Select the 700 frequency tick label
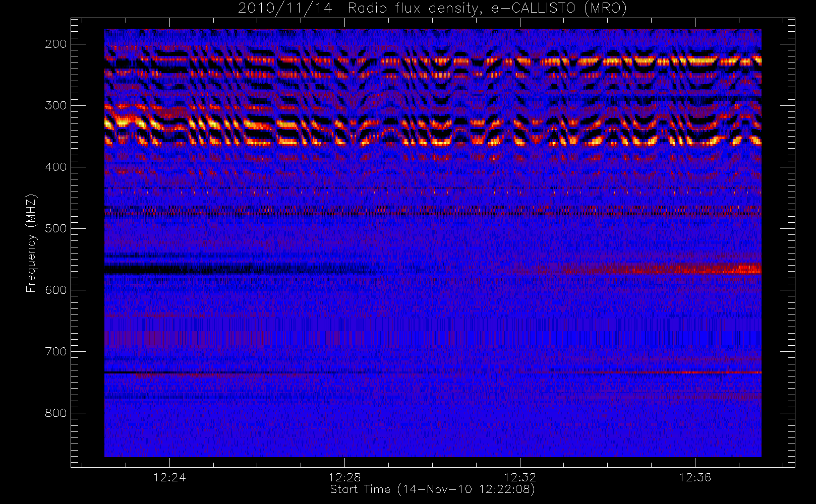 (x=56, y=351)
